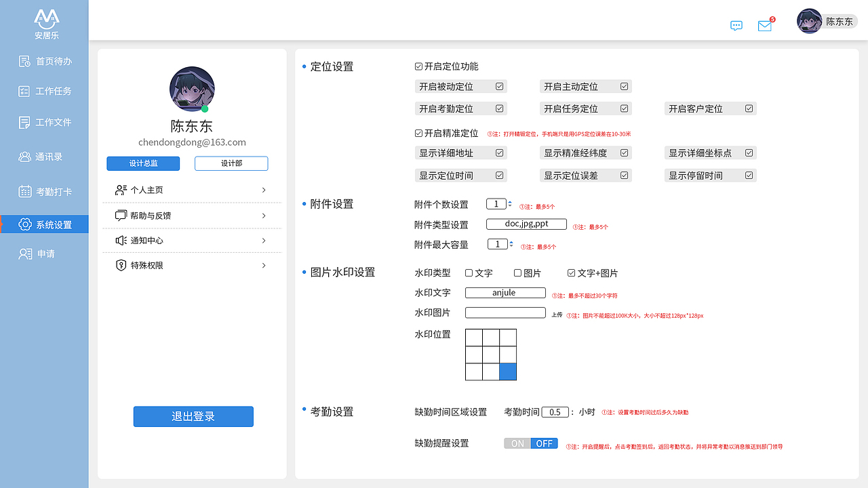Click the 首页待办 sidebar icon
The image size is (868, 488).
pos(24,62)
